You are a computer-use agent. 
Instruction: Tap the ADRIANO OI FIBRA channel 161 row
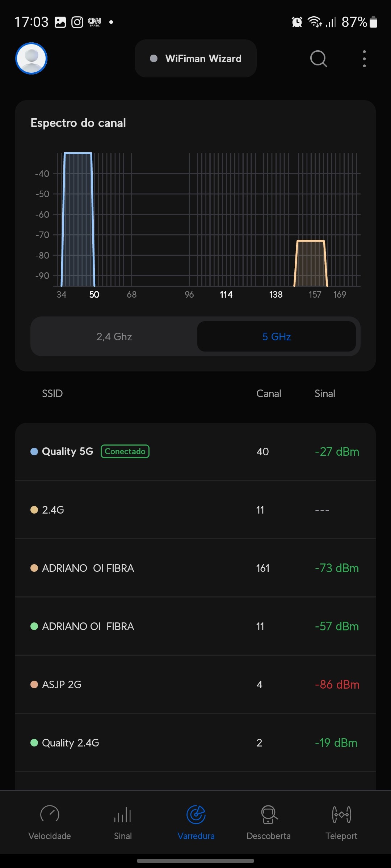coord(195,568)
